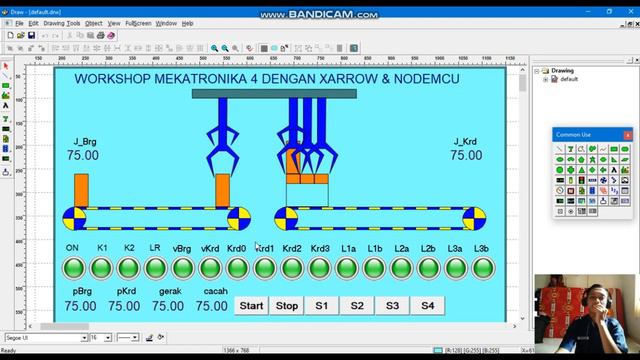Click the canvas horizontal scrollbar thumb
640x360 pixels.
click(64, 326)
